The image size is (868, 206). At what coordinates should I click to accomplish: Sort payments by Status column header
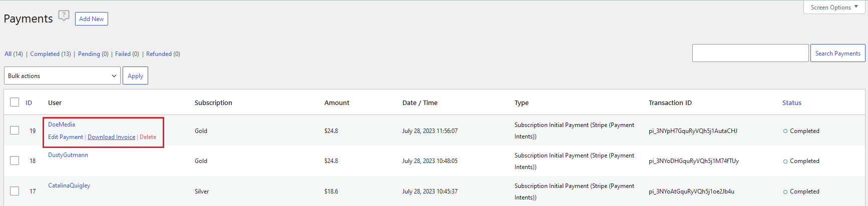[x=791, y=103]
